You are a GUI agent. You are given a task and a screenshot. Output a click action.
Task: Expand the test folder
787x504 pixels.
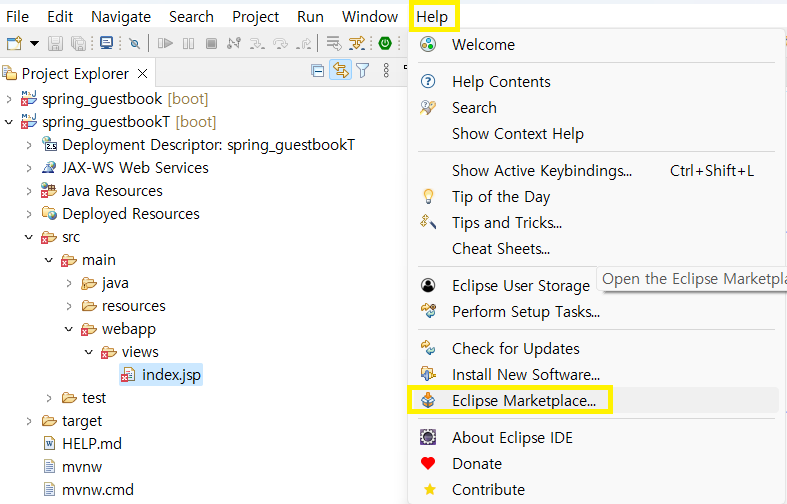tap(49, 398)
